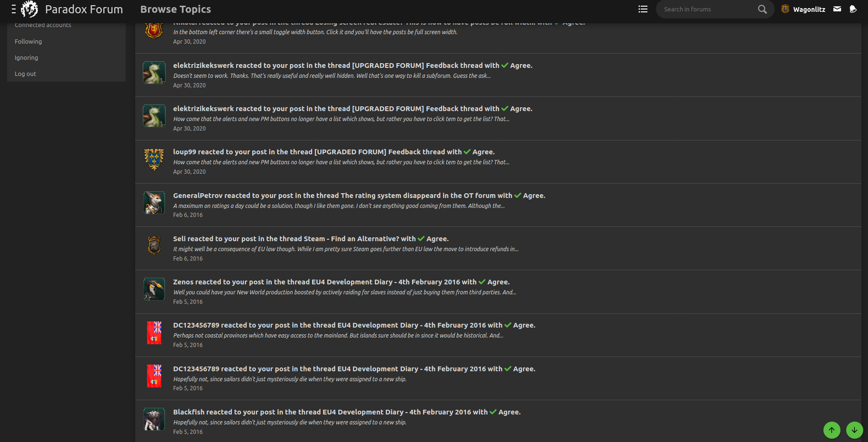Log out of the forum
Viewport: 868px width, 442px height.
click(25, 74)
